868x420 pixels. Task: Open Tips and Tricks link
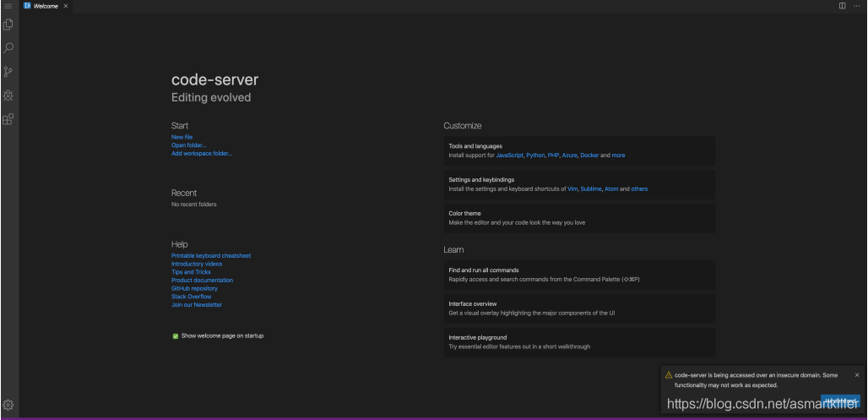(x=191, y=272)
